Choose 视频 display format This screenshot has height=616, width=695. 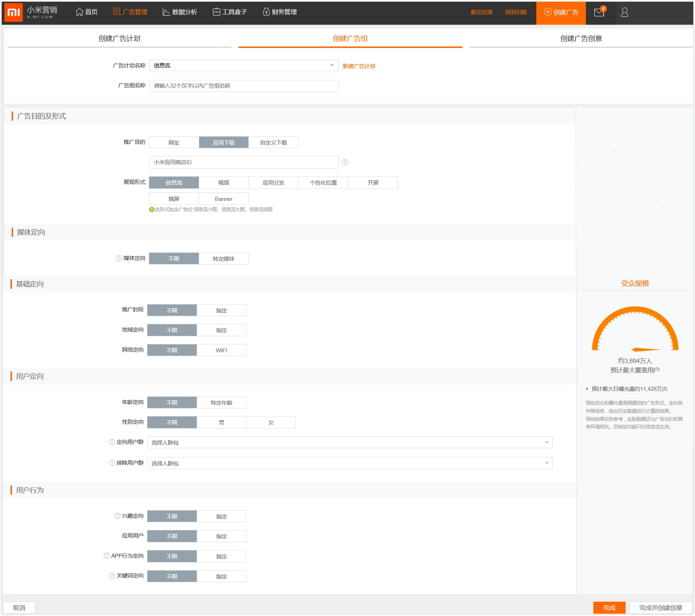(223, 182)
